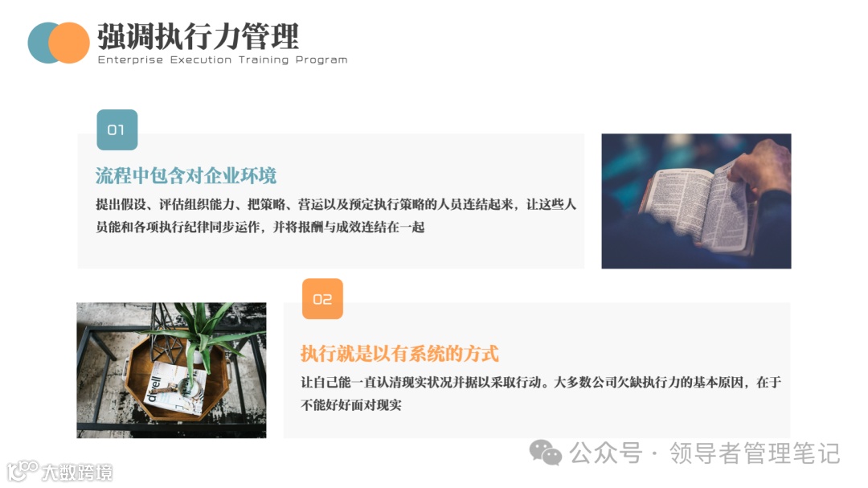Click the 大数跨境 logo watermark
The image size is (868, 488).
coord(59,471)
